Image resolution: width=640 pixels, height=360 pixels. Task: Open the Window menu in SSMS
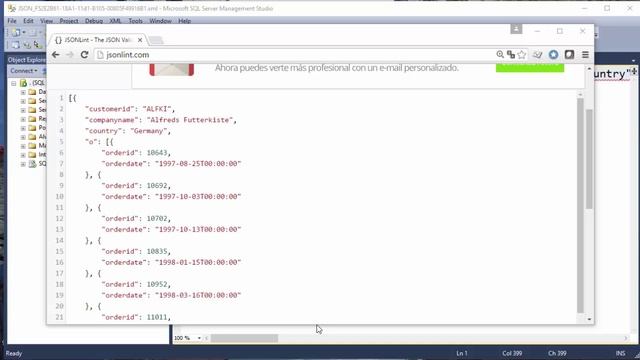click(x=160, y=21)
